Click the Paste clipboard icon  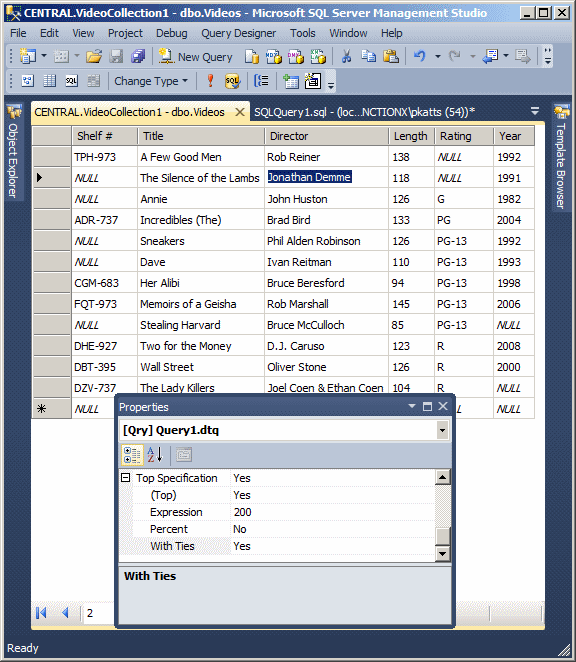click(x=391, y=56)
